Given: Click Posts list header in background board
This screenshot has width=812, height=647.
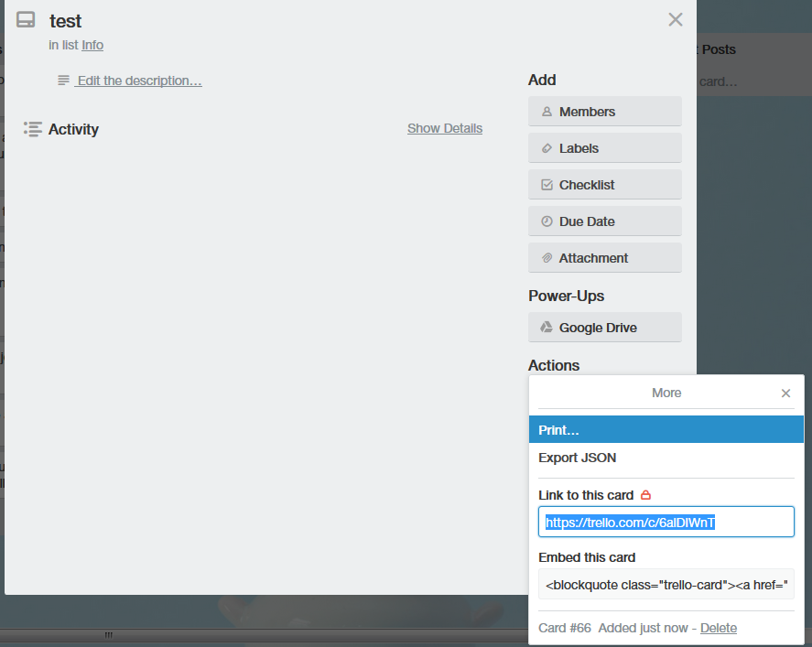Looking at the screenshot, I should tap(719, 49).
